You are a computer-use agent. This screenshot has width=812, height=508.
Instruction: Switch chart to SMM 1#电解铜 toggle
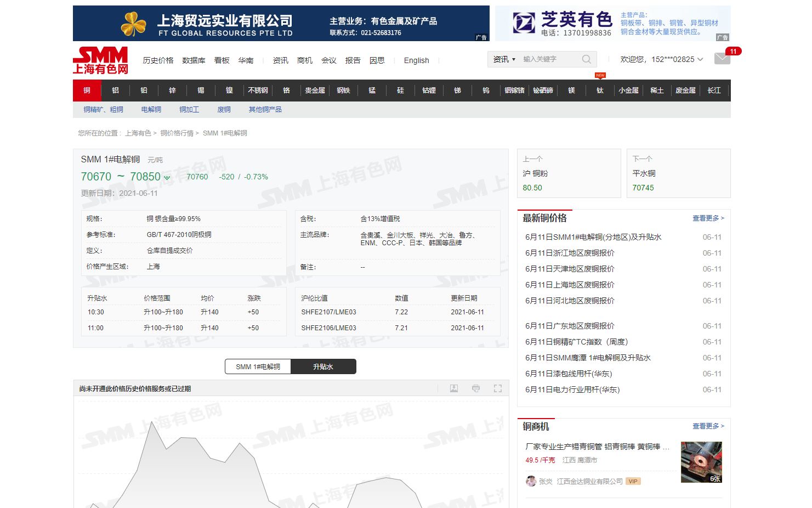coord(258,366)
